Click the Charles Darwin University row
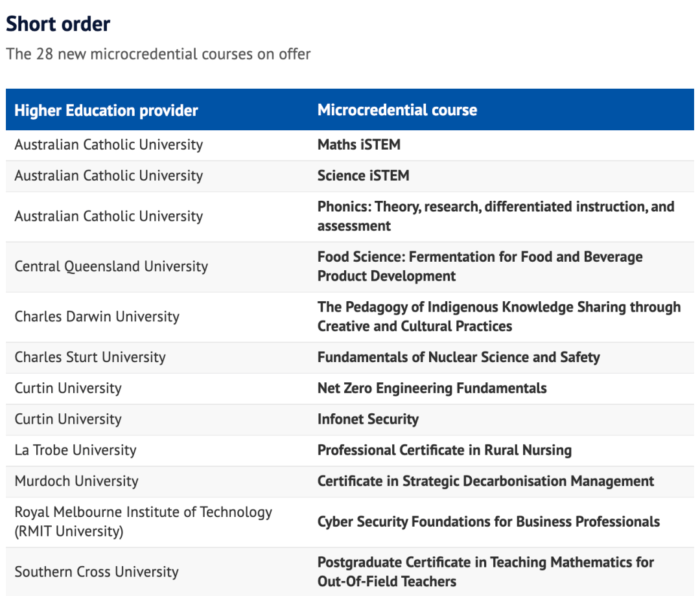Screen dimensions: 700x596 [350, 317]
